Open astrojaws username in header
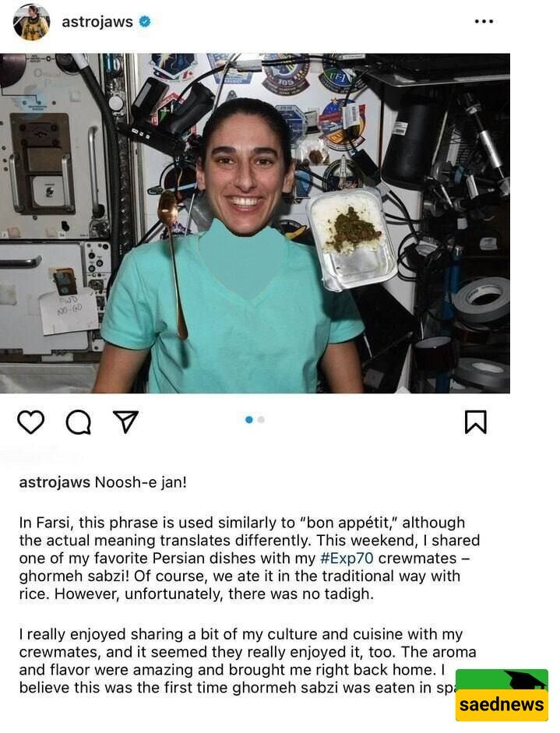Image resolution: width=560 pixels, height=733 pixels. click(97, 22)
